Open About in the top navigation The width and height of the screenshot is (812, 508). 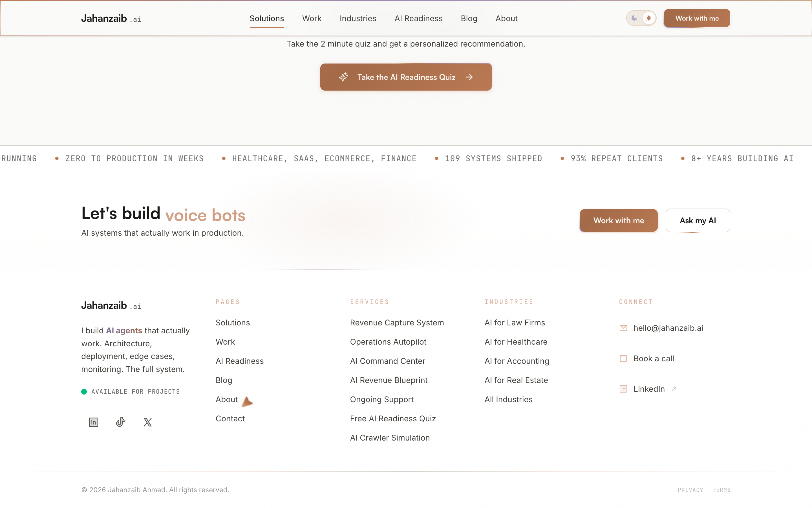point(506,18)
